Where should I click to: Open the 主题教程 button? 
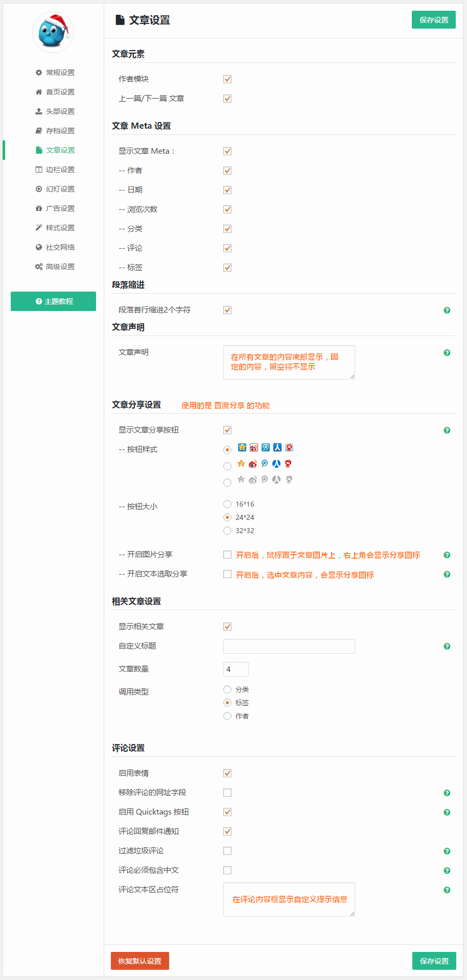54,301
